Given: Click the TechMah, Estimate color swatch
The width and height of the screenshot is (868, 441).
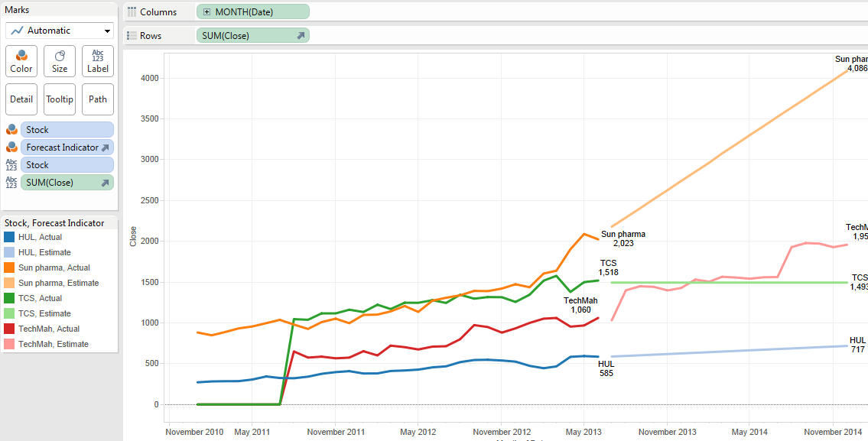Looking at the screenshot, I should point(9,344).
